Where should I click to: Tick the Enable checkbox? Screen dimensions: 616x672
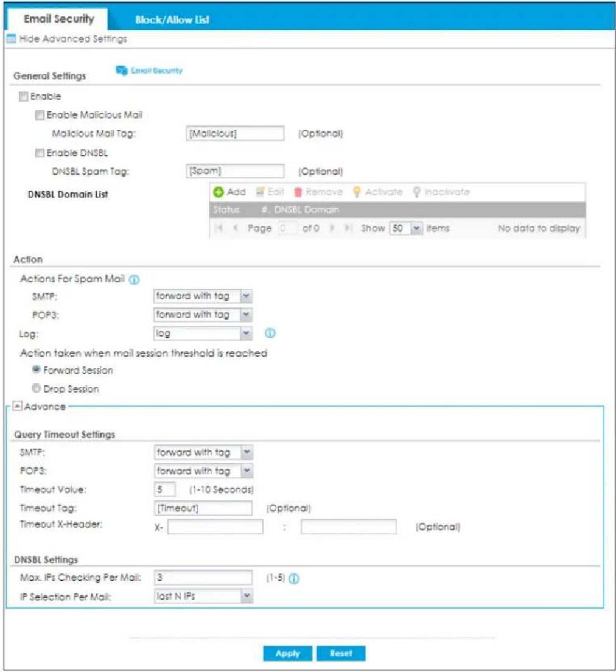(x=23, y=96)
